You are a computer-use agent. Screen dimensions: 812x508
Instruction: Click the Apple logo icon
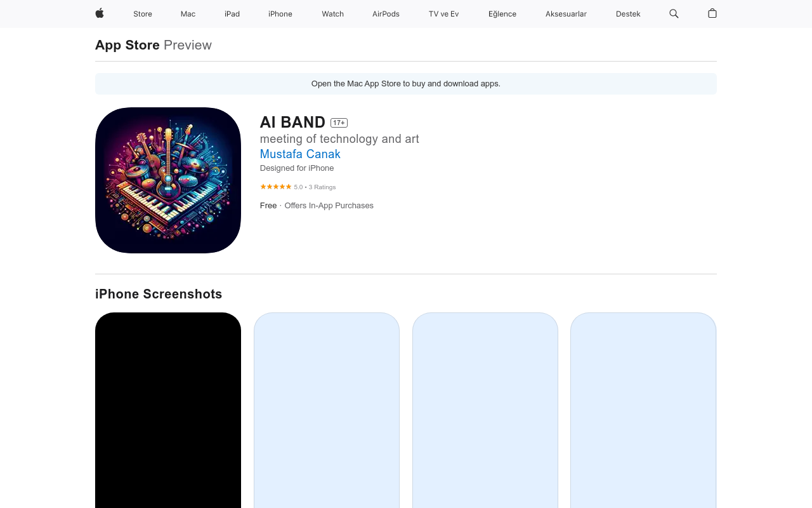100,13
